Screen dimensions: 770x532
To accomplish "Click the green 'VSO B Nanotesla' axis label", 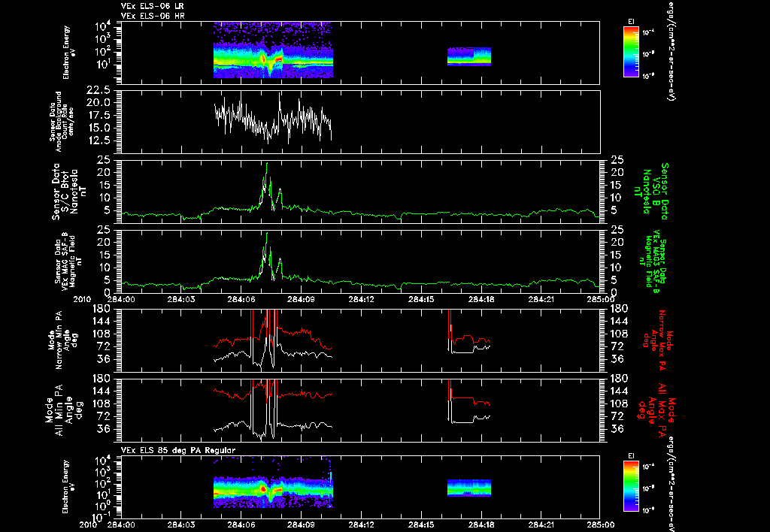I will [x=651, y=192].
